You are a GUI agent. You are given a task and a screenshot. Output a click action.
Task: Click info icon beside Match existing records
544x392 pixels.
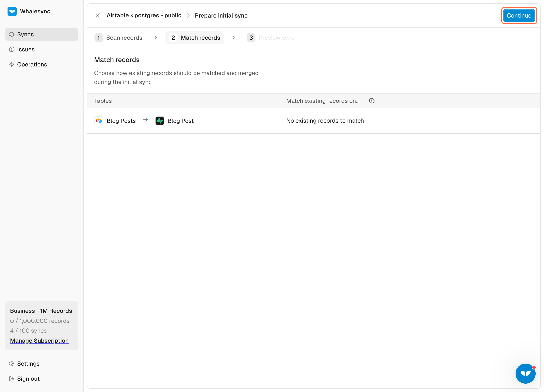point(372,101)
